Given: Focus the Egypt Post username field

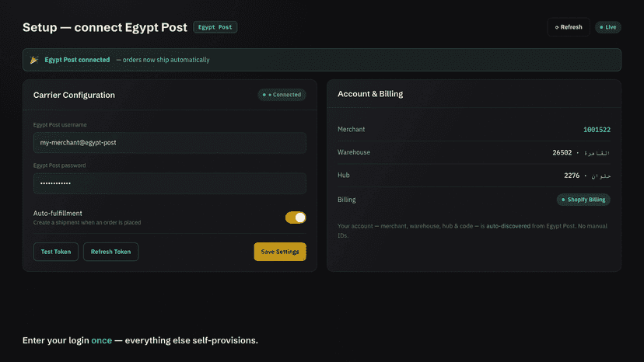Looking at the screenshot, I should tap(170, 143).
